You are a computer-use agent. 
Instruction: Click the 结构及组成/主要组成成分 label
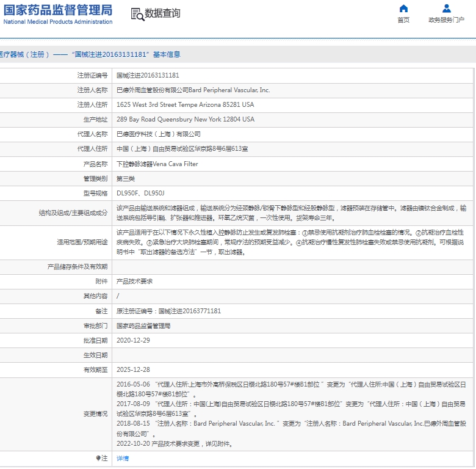coord(73,213)
